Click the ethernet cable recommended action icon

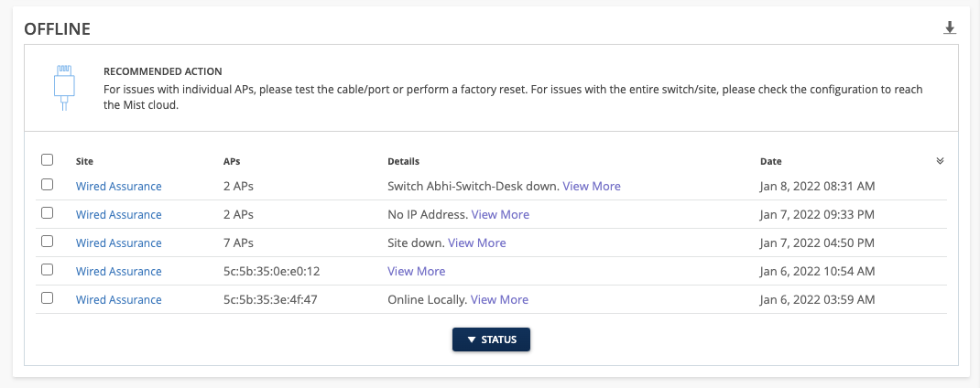[x=63, y=88]
